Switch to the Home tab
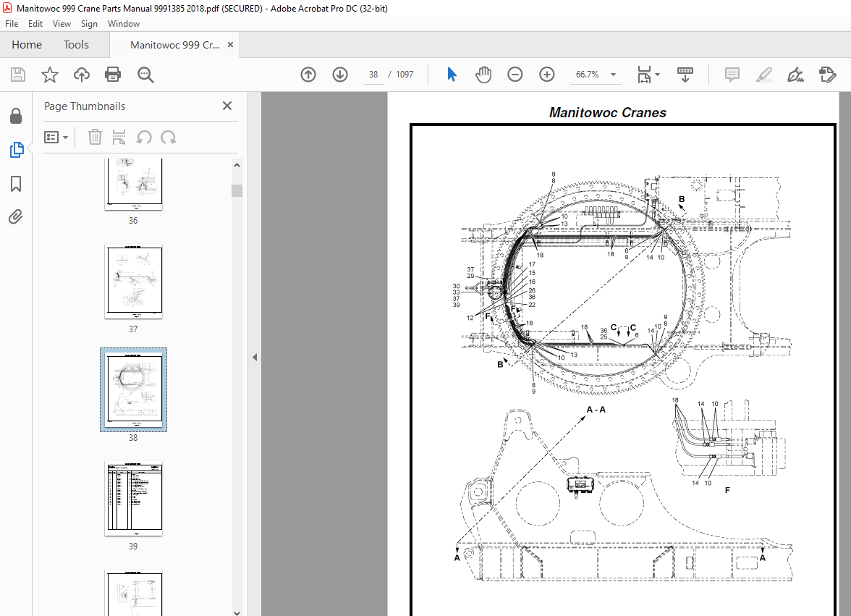851x616 pixels. click(27, 44)
